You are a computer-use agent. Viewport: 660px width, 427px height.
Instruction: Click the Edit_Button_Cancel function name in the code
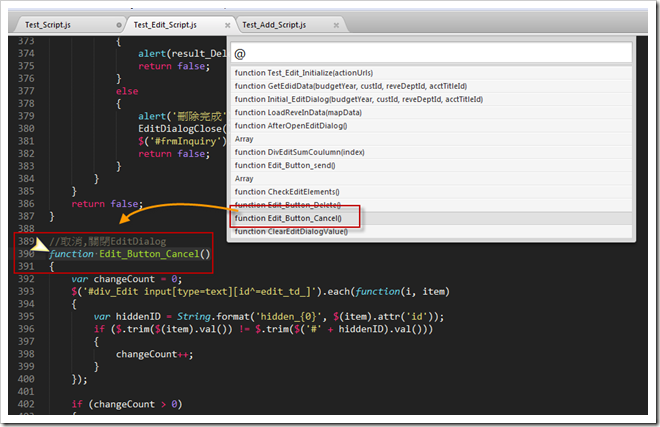pyautogui.click(x=149, y=254)
